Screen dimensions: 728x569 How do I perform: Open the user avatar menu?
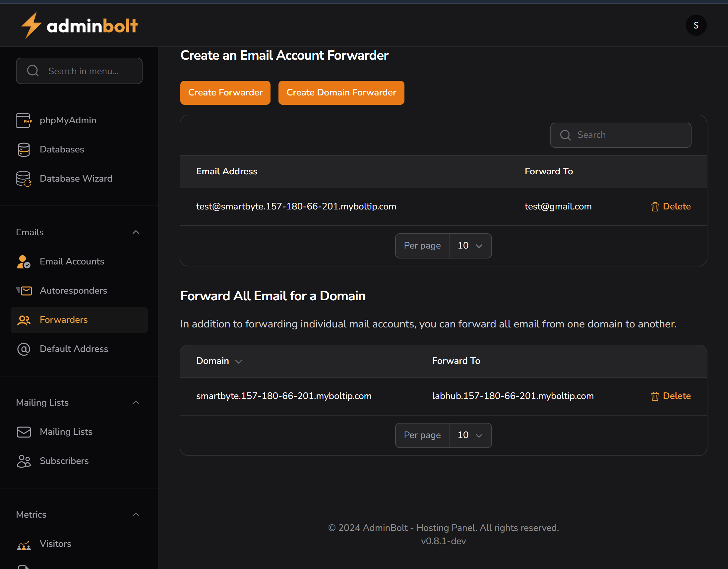pos(696,25)
